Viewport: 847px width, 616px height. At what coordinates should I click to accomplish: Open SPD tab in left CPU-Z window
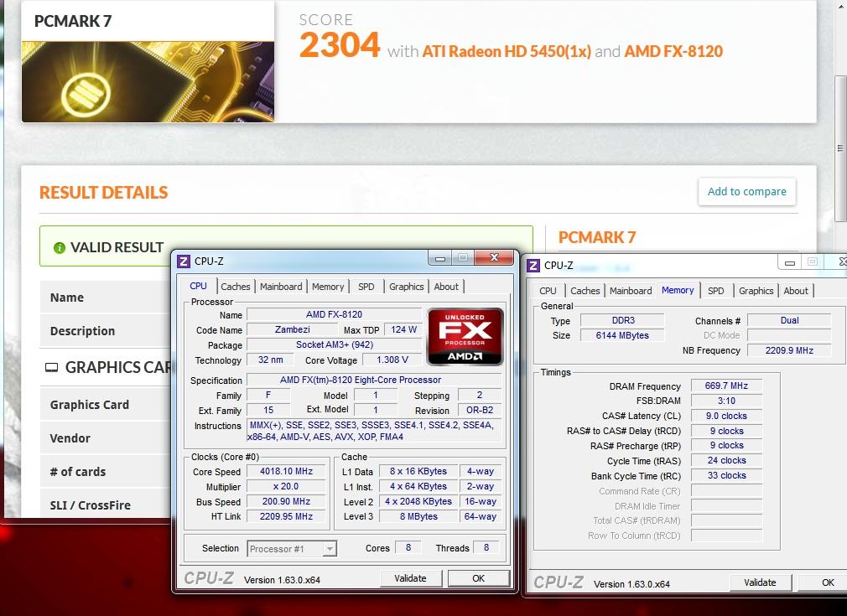coord(366,287)
